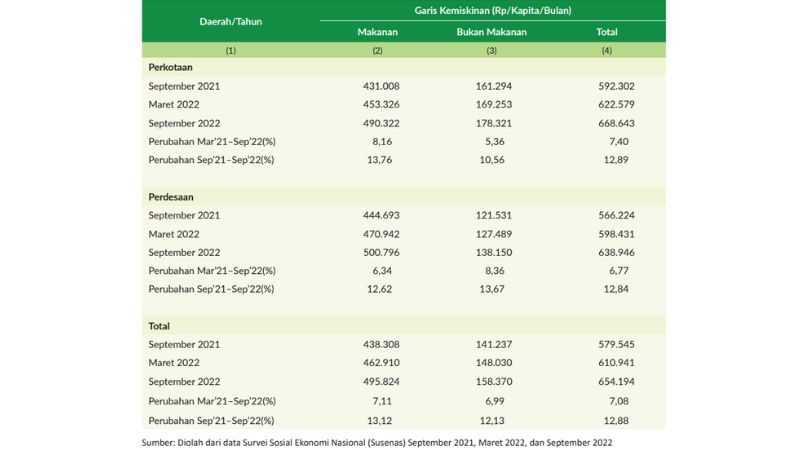Click the value 495.824

coord(381,382)
